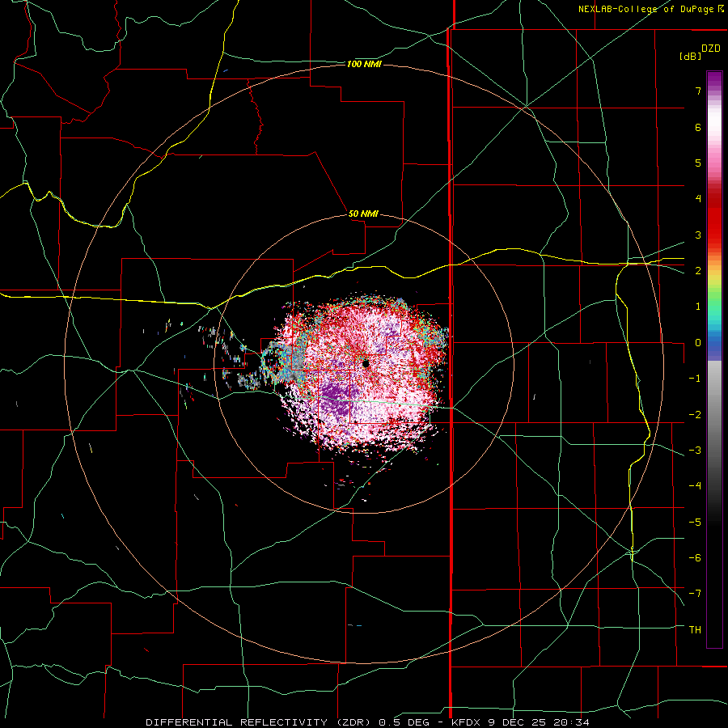This screenshot has width=728, height=728.
Task: Click the '2' value on the color scale
Action: 698,271
